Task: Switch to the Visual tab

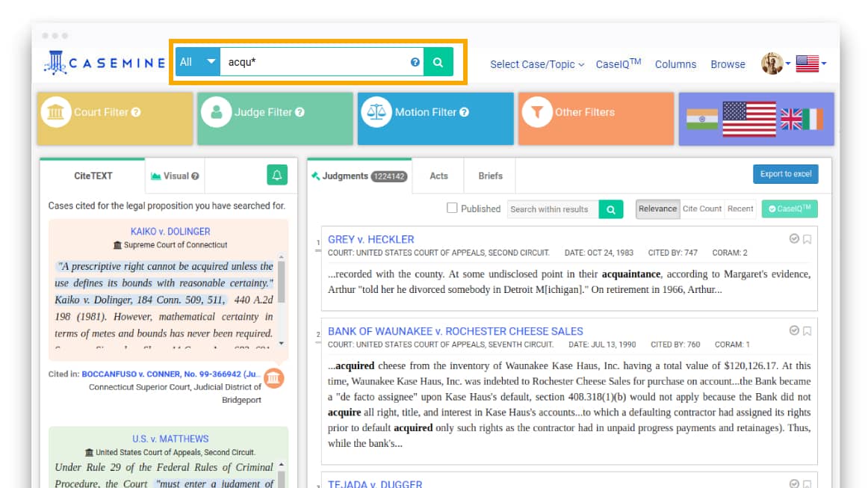Action: coord(175,176)
